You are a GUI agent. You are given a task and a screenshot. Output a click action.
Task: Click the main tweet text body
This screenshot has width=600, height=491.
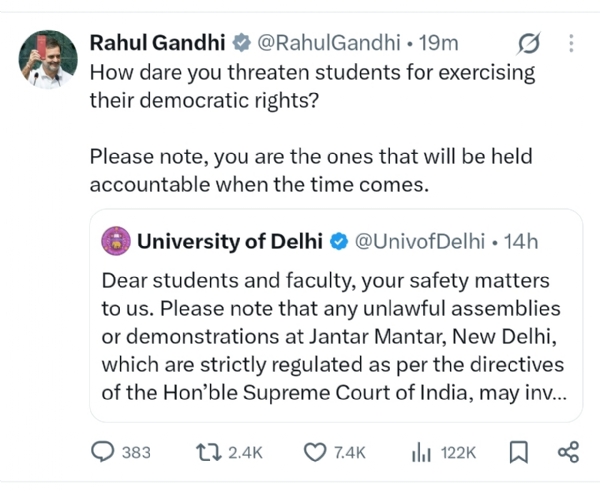click(x=312, y=128)
